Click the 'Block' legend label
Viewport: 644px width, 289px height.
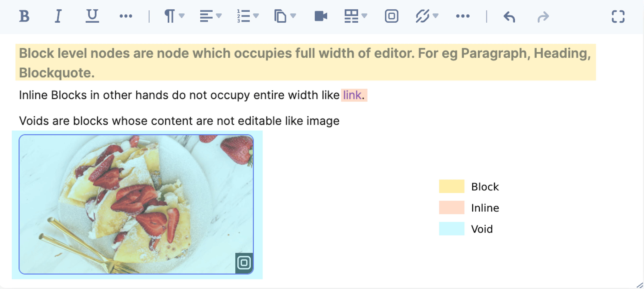click(485, 187)
